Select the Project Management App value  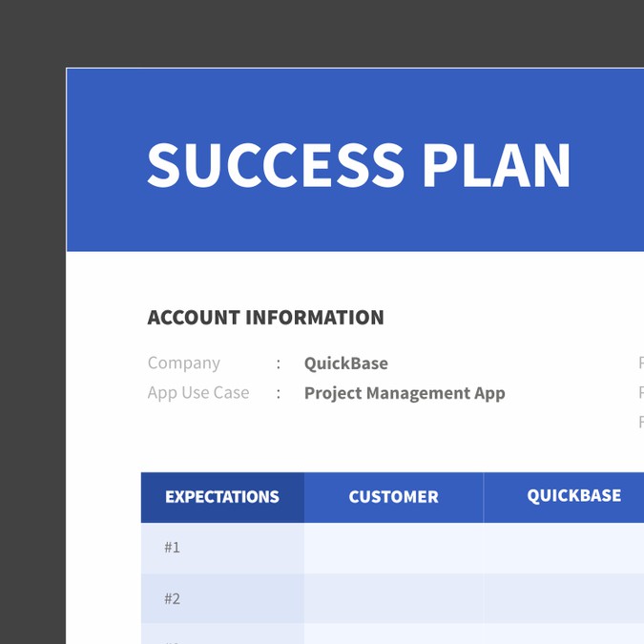[405, 393]
